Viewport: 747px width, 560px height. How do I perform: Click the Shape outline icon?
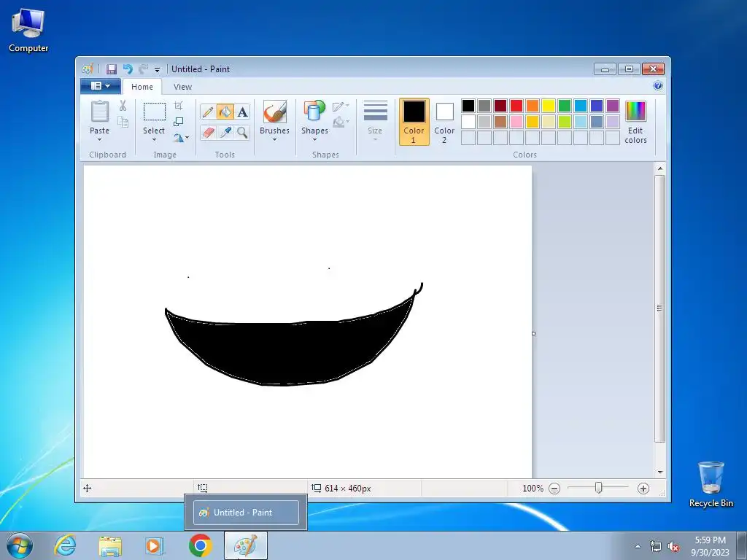[338, 106]
